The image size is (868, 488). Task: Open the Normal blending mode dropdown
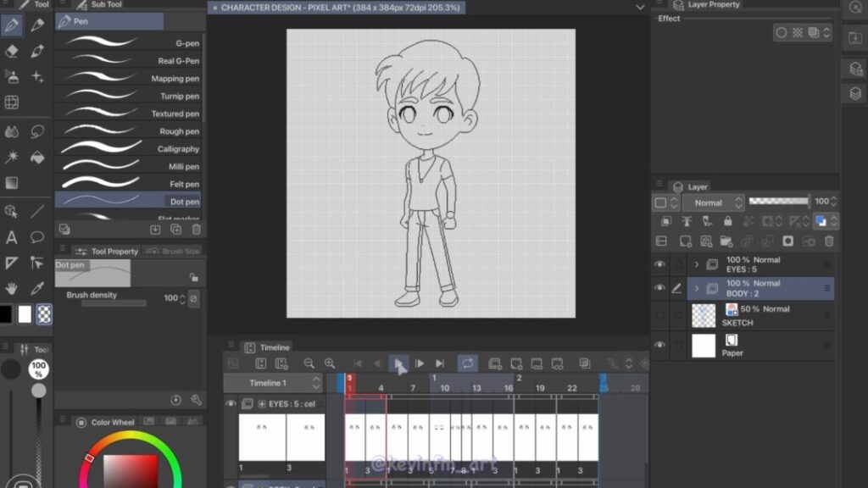[x=713, y=202]
